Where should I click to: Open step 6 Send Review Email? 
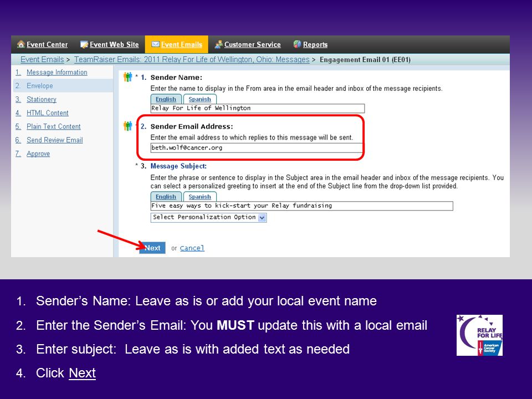55,140
